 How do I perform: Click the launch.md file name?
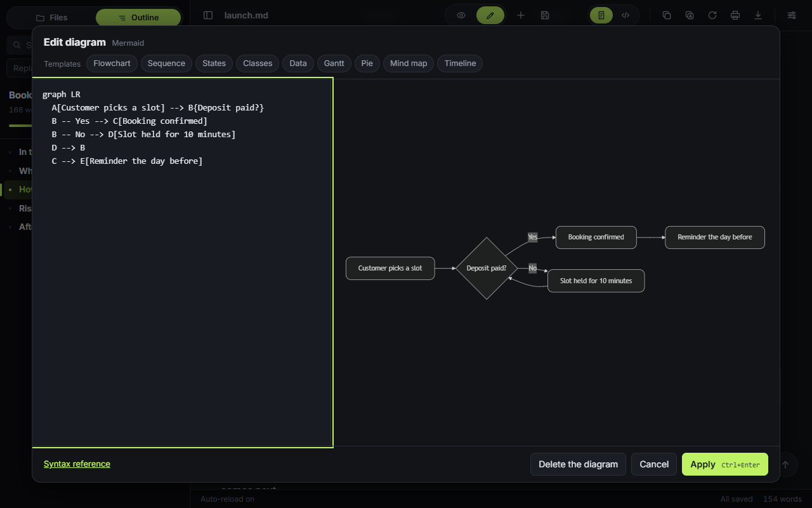(246, 15)
